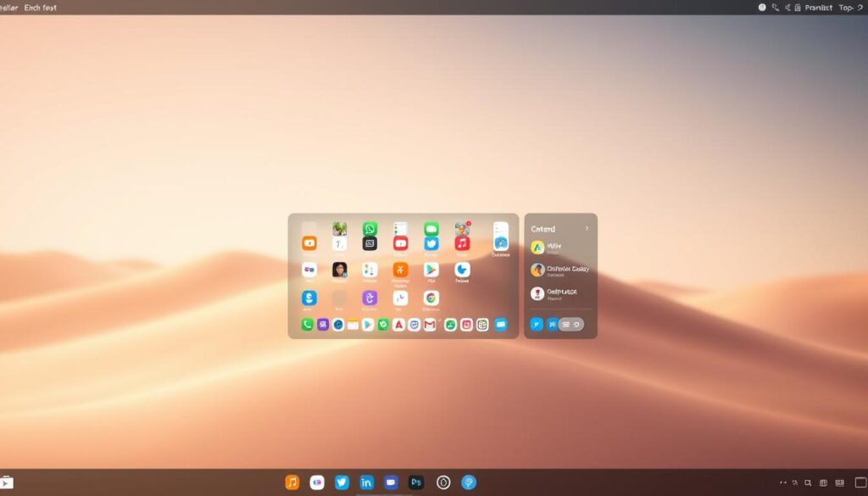Open the second menu item in top bar
The height and width of the screenshot is (496, 868).
tap(41, 7)
